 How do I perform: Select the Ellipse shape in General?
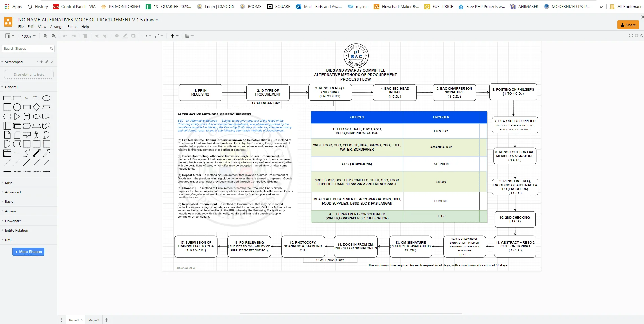pyautogui.click(x=46, y=98)
